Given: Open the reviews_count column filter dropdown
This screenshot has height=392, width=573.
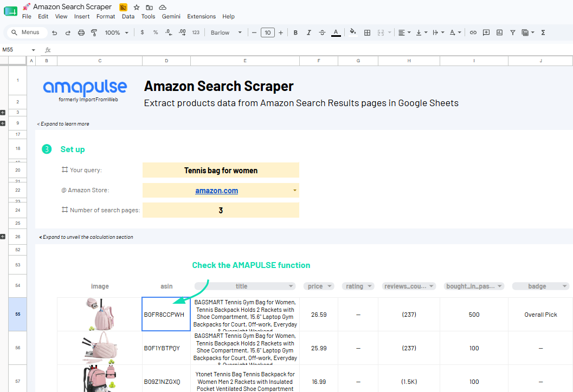Looking at the screenshot, I should [431, 286].
